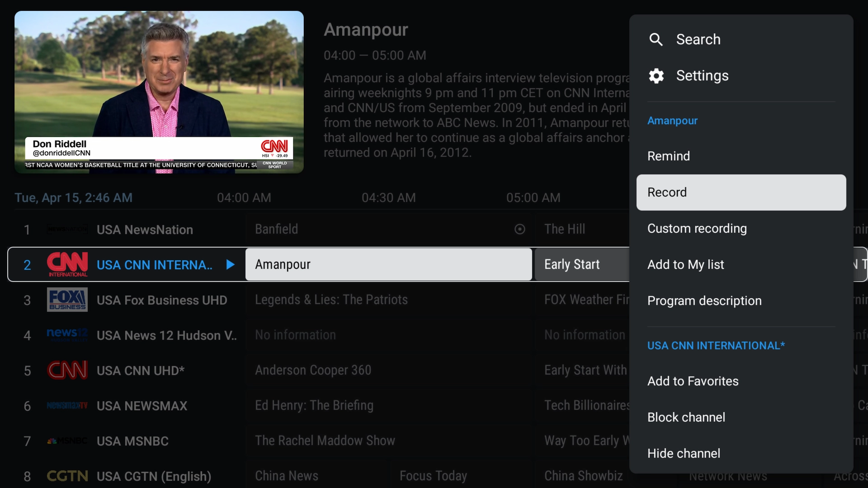Click the Settings gear icon
This screenshot has height=488, width=868.
click(x=656, y=76)
